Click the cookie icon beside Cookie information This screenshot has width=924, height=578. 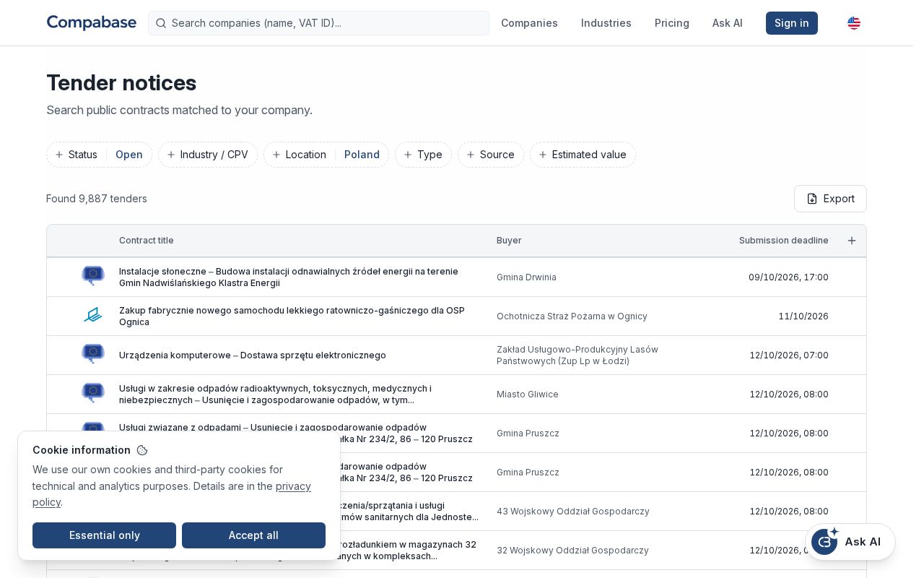coord(142,450)
